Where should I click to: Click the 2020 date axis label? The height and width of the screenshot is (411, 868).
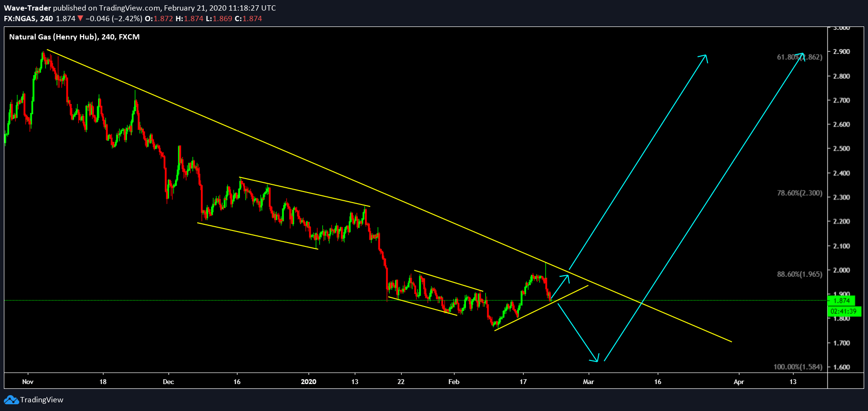[308, 382]
